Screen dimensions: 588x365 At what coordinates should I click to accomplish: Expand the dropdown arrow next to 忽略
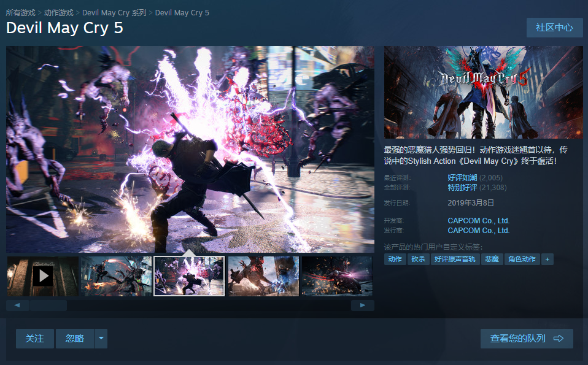point(101,339)
